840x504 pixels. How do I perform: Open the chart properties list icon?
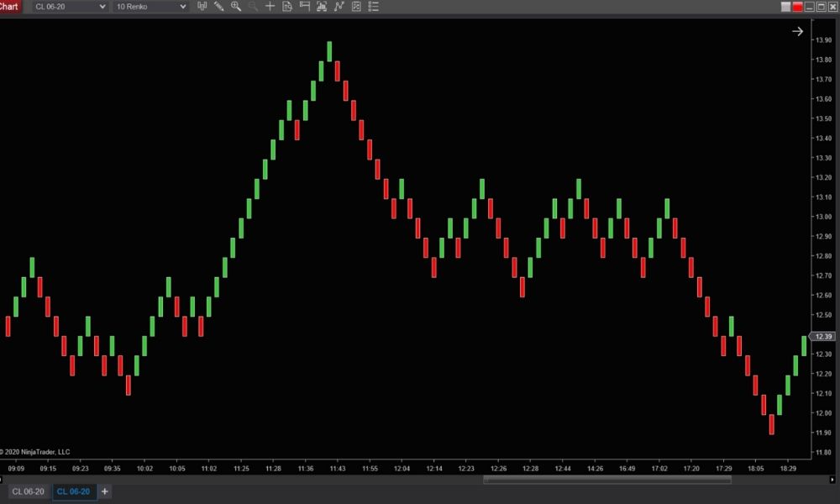374,7
